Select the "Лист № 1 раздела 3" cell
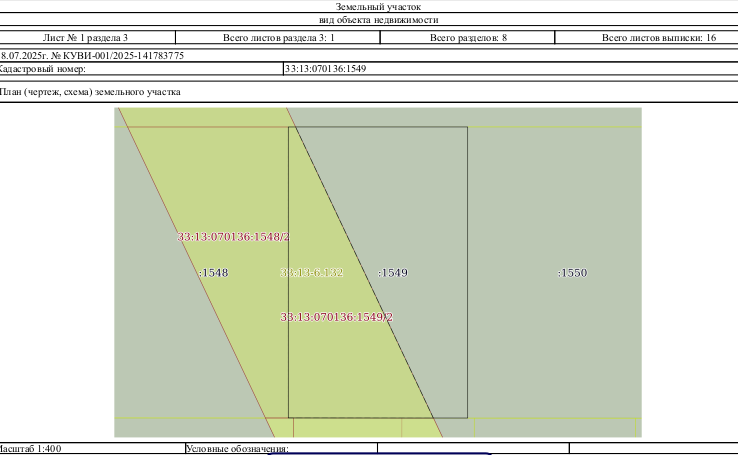738x455 pixels. pos(85,38)
